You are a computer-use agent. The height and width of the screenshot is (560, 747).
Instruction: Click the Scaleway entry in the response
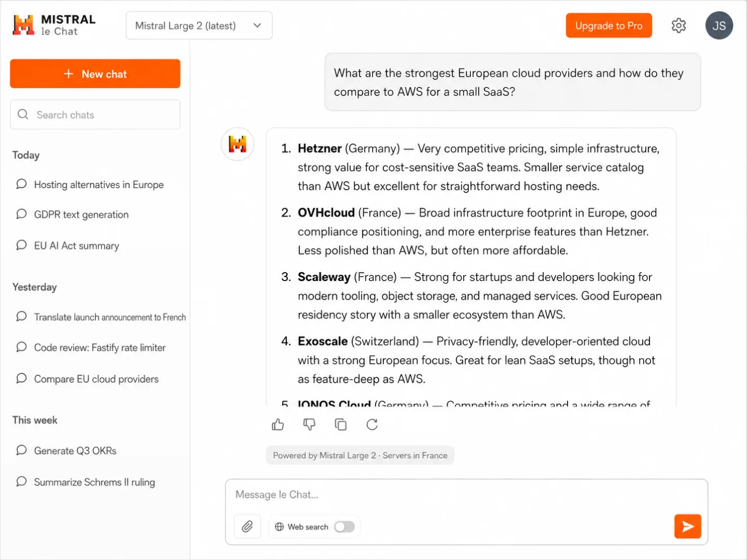pos(471,296)
